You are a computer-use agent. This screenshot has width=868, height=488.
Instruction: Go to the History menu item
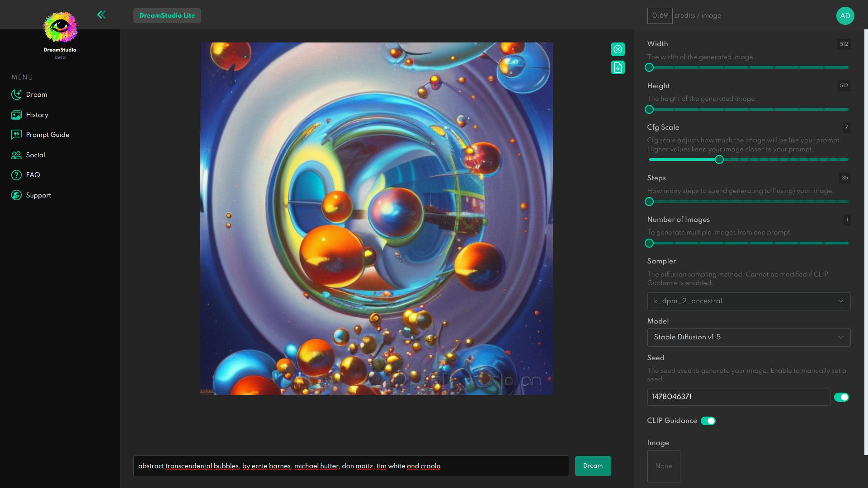(37, 115)
